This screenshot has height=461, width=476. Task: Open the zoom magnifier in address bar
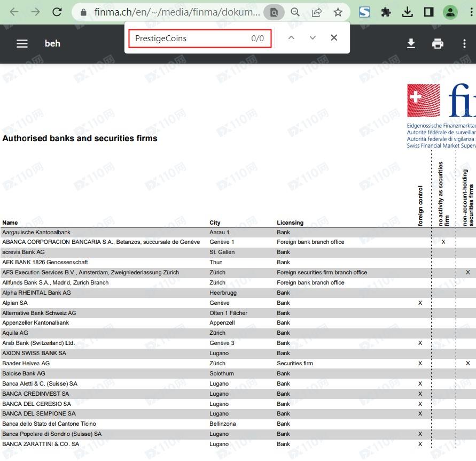tap(295, 12)
